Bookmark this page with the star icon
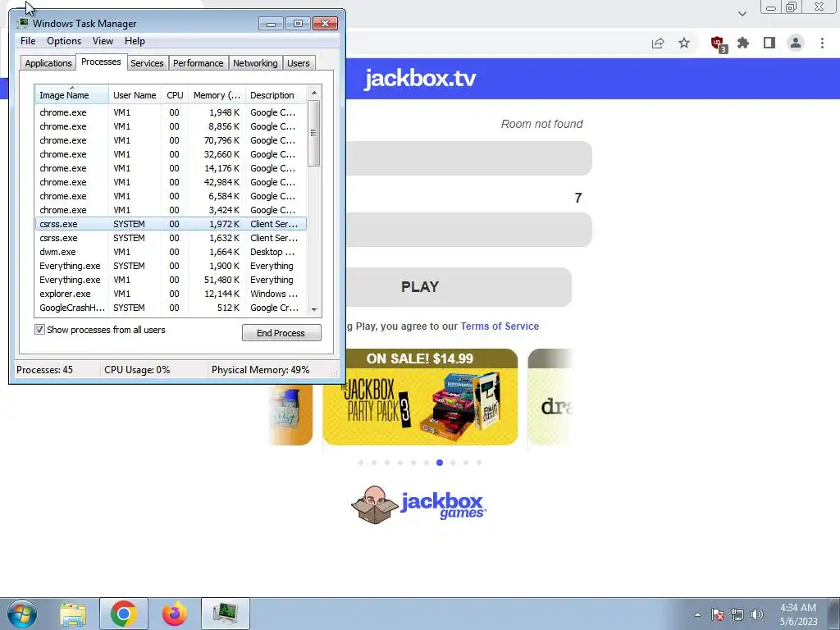 pos(684,43)
